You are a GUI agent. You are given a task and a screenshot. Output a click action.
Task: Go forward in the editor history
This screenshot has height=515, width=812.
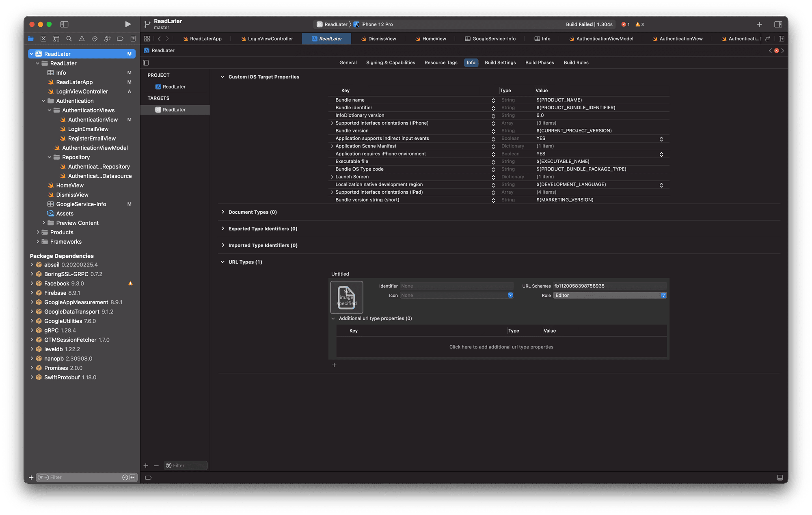(x=167, y=39)
